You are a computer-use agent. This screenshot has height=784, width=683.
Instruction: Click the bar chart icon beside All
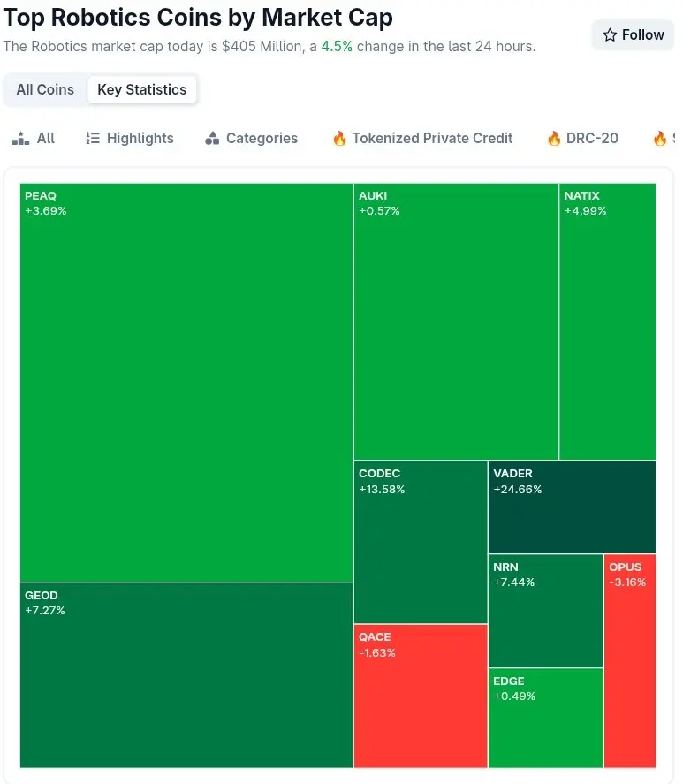coord(21,139)
